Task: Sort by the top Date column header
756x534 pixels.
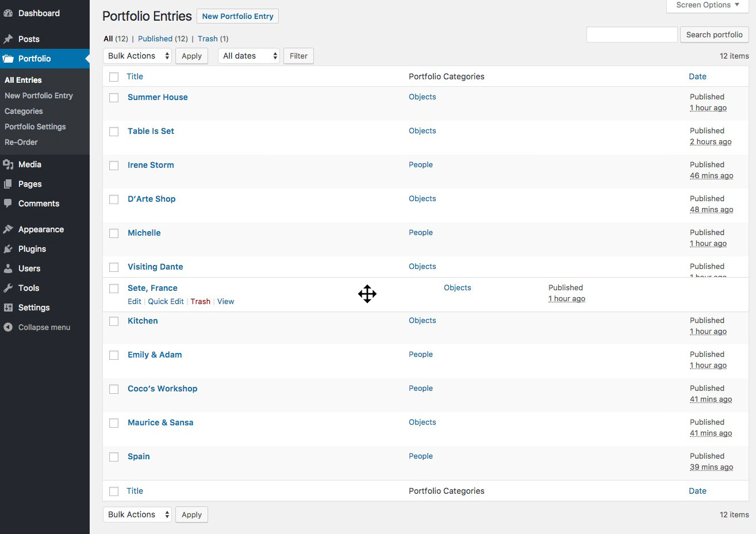Action: coord(697,76)
